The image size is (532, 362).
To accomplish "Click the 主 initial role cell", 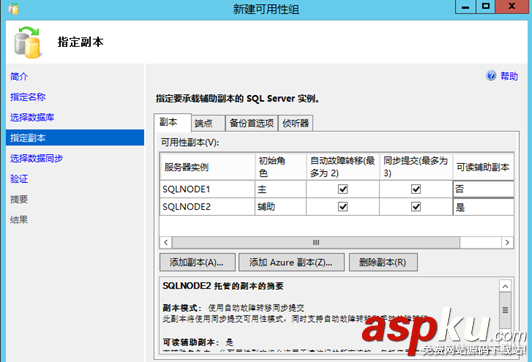I will tap(281, 189).
